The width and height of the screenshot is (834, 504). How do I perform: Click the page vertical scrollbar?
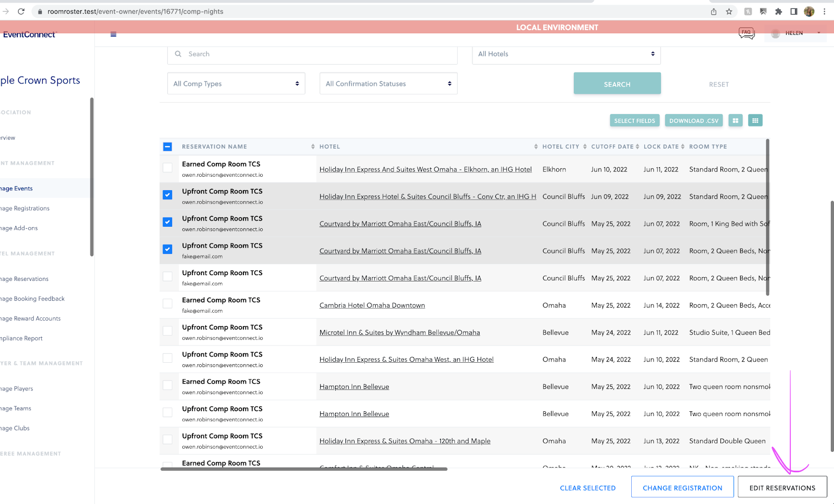tap(832, 326)
